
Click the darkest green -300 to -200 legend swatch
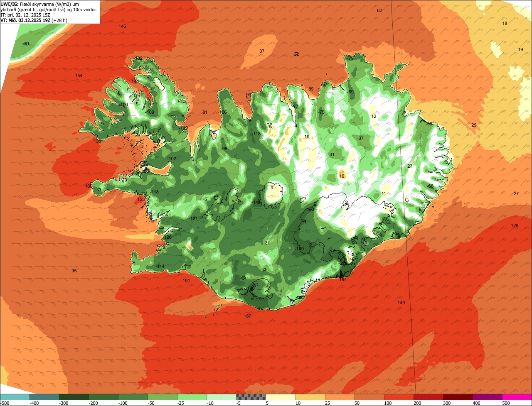(x=74, y=397)
